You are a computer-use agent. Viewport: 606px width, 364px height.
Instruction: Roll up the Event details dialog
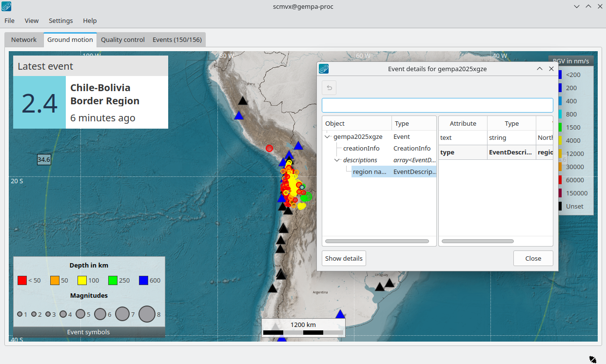click(x=540, y=69)
